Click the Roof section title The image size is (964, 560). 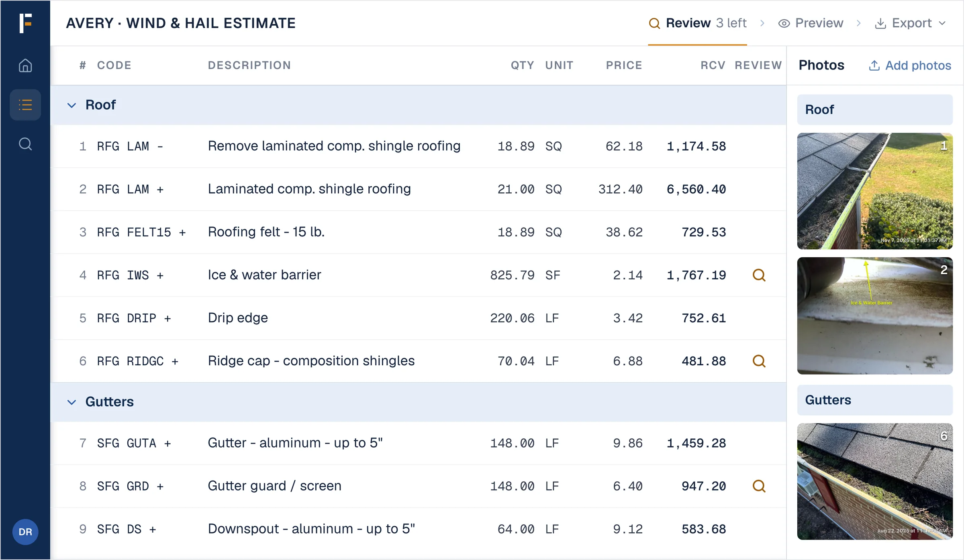pos(100,105)
